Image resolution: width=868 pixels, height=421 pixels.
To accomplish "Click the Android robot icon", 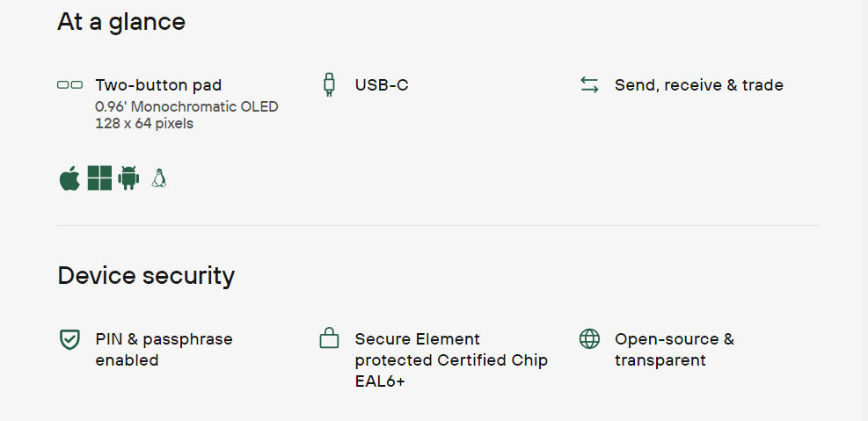I will tap(128, 178).
